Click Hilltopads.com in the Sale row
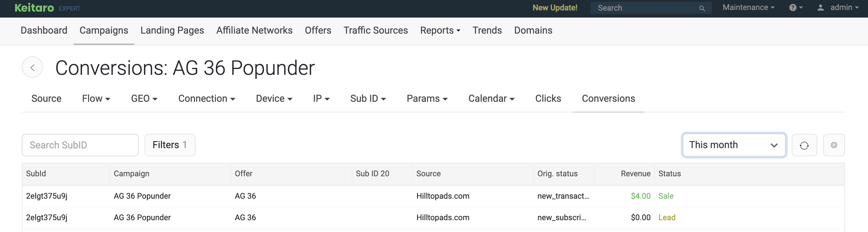868x232 pixels. click(443, 196)
